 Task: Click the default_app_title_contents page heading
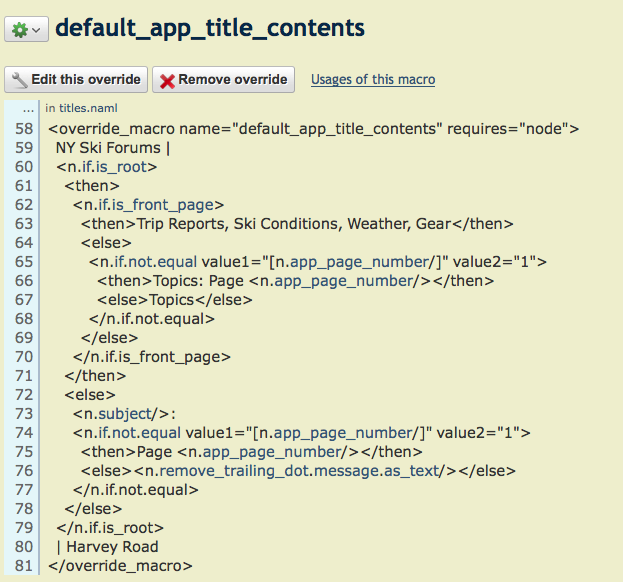pos(209,28)
